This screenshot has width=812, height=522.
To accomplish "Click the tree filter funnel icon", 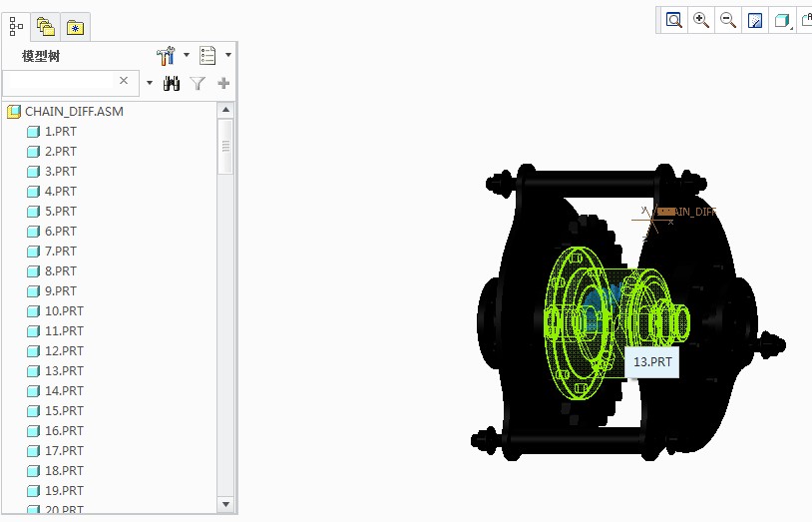I will pos(198,83).
